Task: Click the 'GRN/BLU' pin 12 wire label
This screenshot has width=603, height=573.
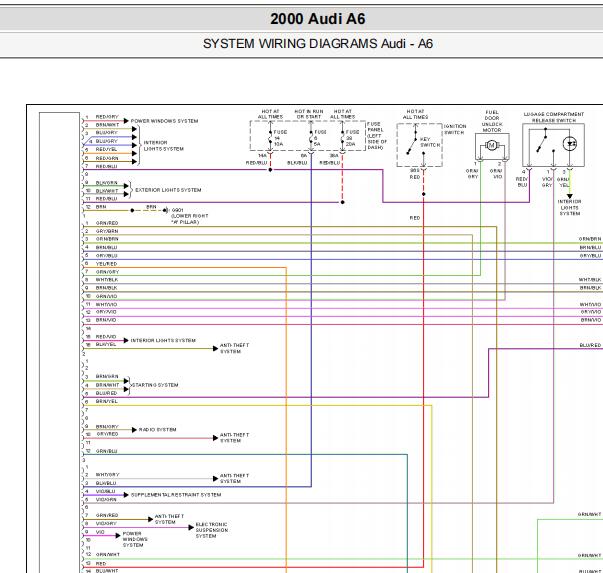Action: (x=107, y=451)
